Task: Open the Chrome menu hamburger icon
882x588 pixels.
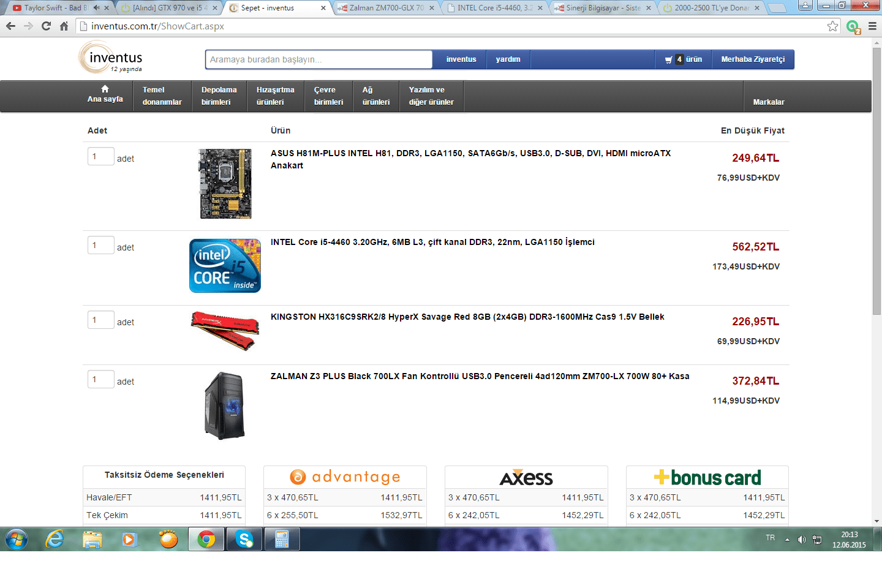Action: 872,26
